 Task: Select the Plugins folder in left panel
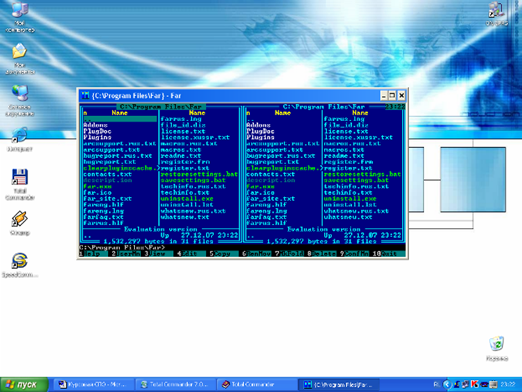(x=97, y=137)
